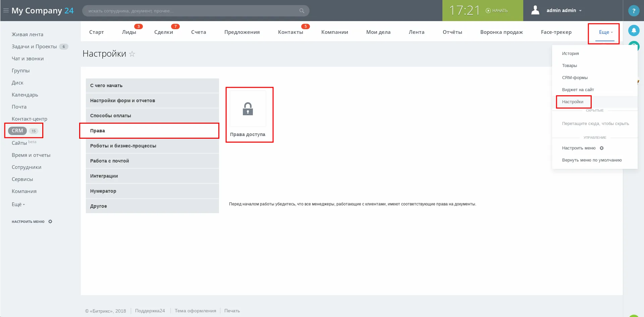Click Вернуть меню по умолчанию
644x317 pixels.
(592, 160)
